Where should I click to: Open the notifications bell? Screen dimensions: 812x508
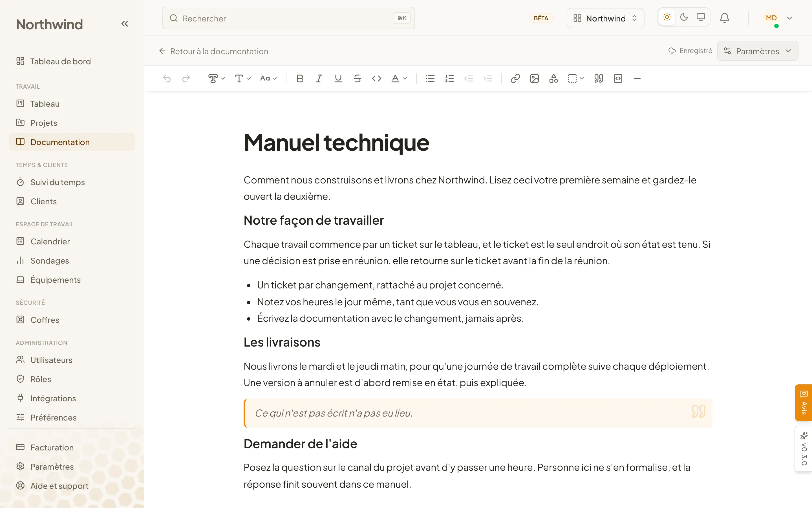point(724,18)
